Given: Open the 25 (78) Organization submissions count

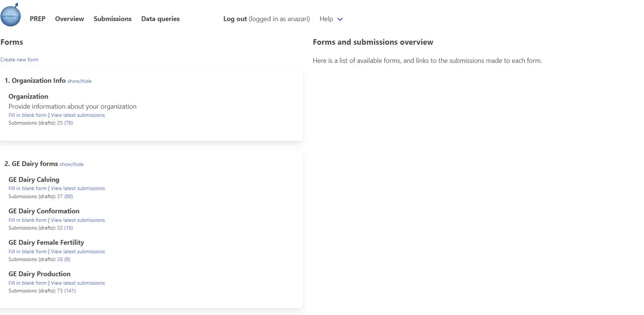Looking at the screenshot, I should pos(65,123).
